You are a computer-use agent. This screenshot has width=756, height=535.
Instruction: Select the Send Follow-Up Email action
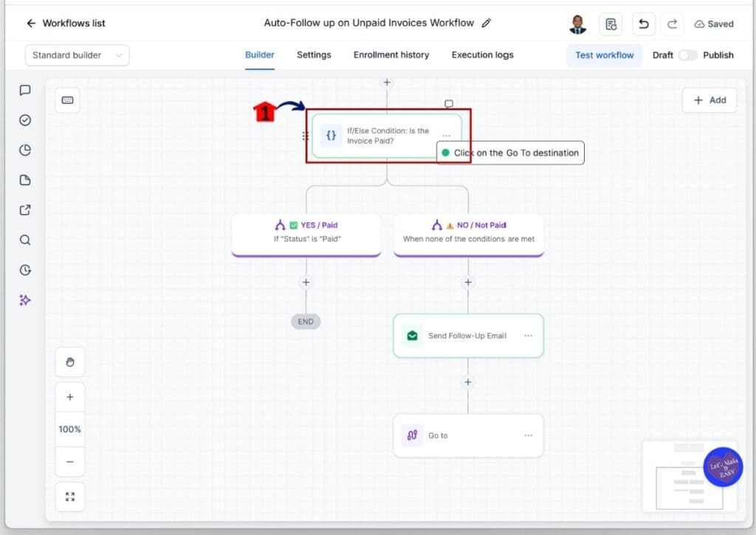tap(468, 336)
